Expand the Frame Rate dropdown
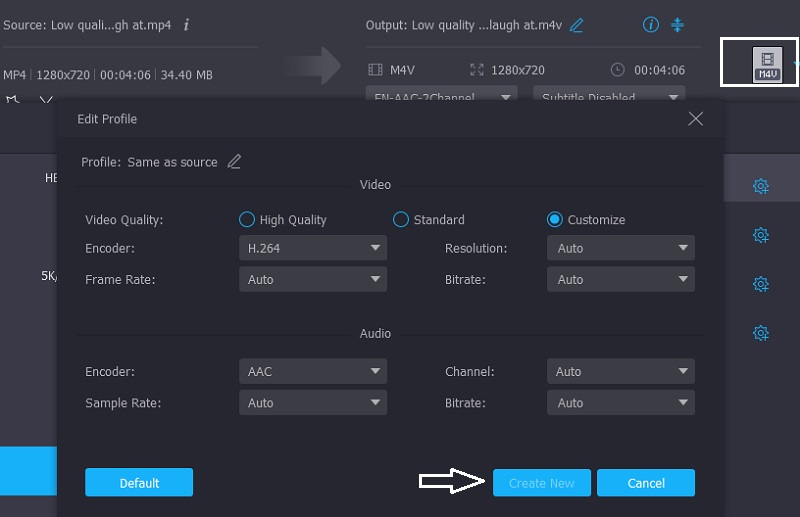Screen dimensions: 800x517 (x=313, y=280)
